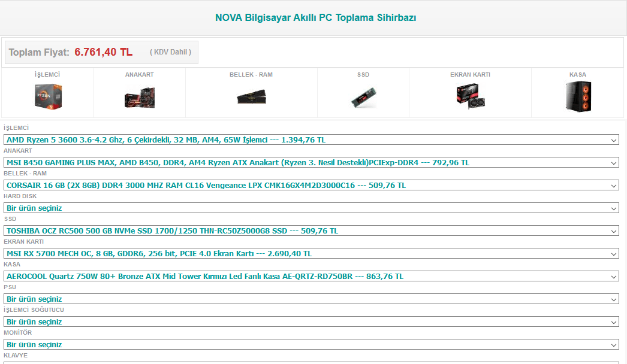Click the PSU field label
Viewport: 627px width, 364px height.
pos(10,287)
